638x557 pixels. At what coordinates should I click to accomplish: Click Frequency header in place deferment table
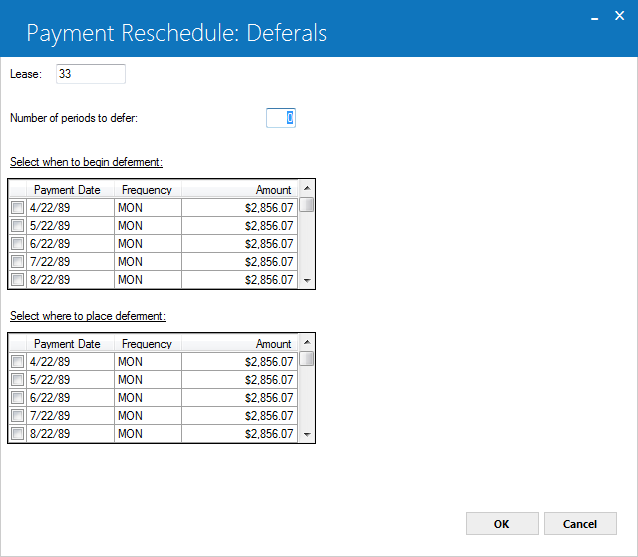pos(148,344)
